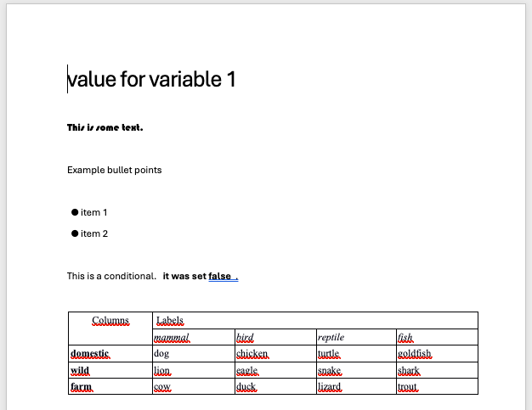Click the "eagle" table cell
532x410 pixels.
click(x=247, y=370)
